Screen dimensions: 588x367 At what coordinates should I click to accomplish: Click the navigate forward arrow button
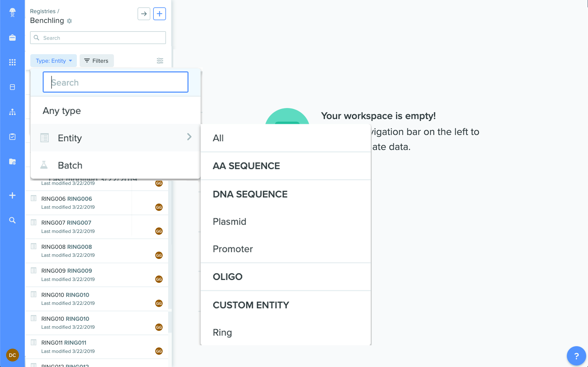point(144,13)
